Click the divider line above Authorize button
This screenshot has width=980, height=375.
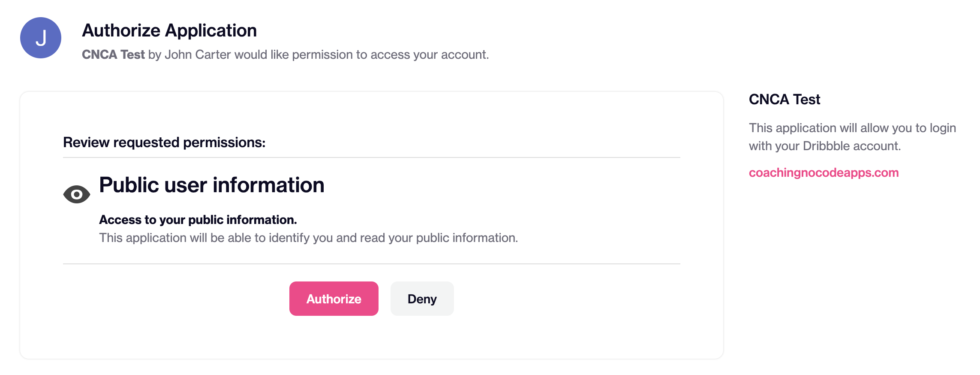tap(371, 264)
